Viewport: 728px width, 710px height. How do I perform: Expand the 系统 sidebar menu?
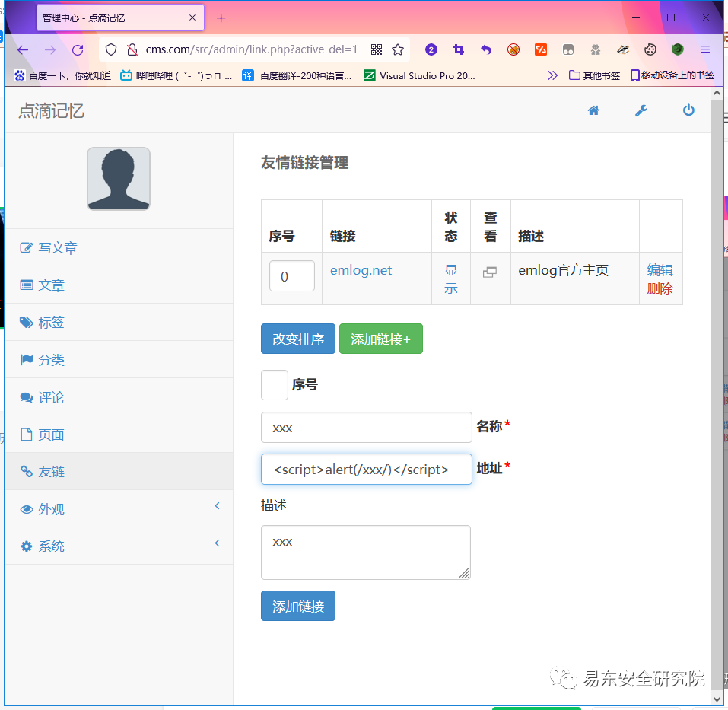[x=119, y=546]
